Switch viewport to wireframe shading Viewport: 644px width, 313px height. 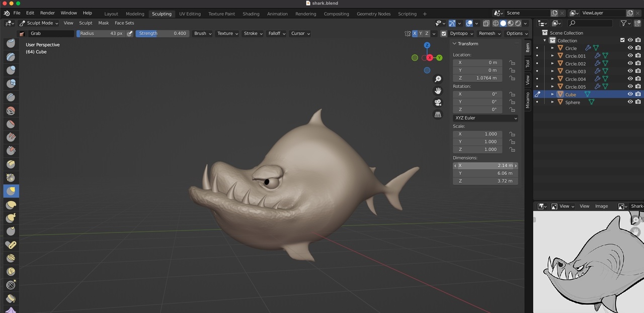pyautogui.click(x=496, y=23)
